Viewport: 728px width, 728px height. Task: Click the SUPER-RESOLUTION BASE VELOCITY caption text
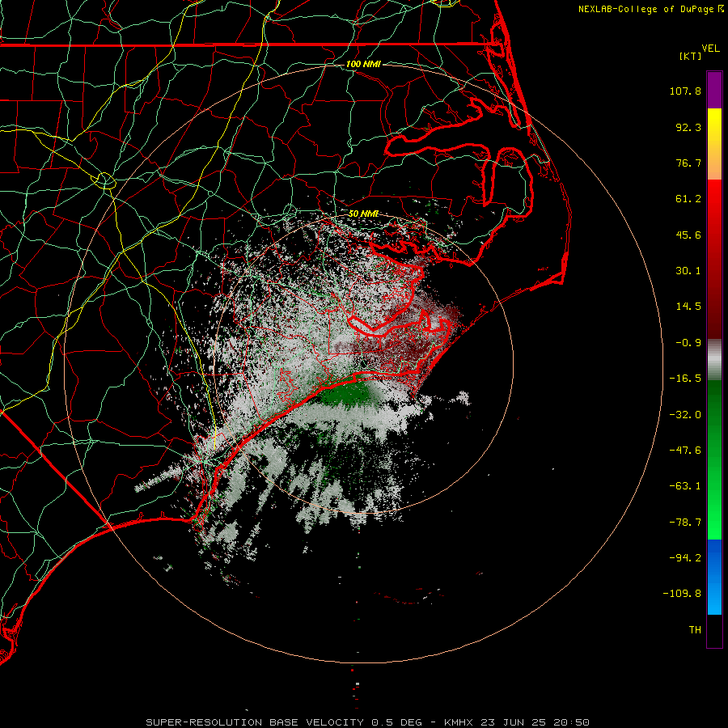[255, 722]
